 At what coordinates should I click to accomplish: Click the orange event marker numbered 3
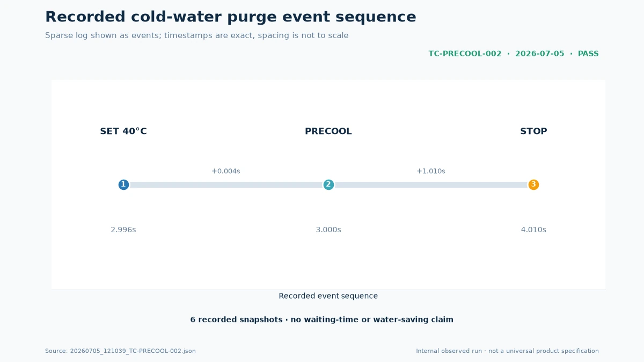pos(533,184)
